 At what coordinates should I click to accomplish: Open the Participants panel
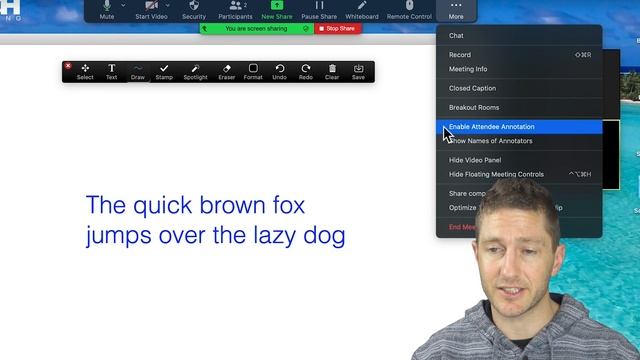[235, 10]
